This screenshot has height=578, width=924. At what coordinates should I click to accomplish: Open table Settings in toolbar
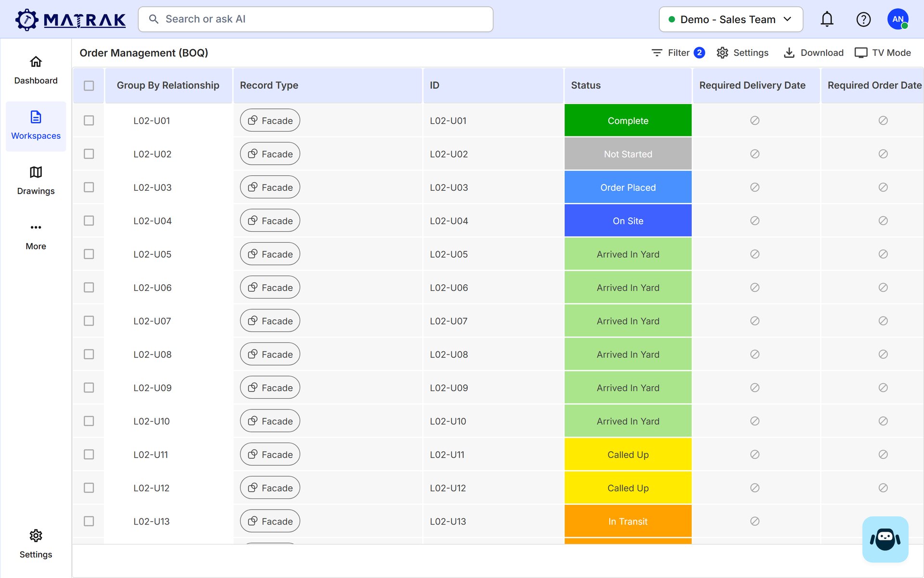pos(742,53)
